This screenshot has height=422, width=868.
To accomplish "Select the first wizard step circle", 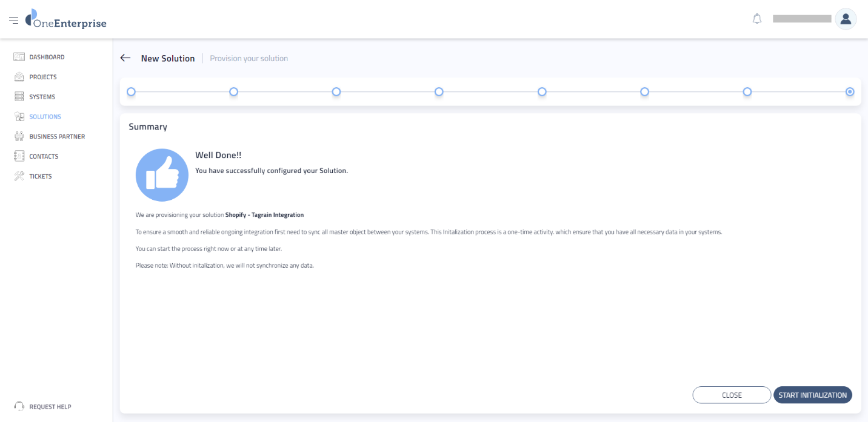I will [x=131, y=91].
